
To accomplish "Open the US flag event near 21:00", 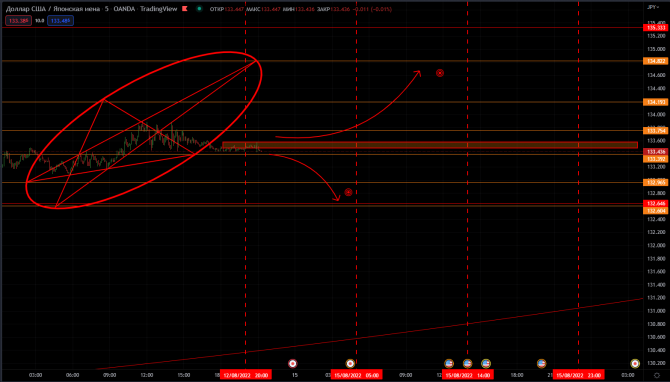I will point(541,364).
